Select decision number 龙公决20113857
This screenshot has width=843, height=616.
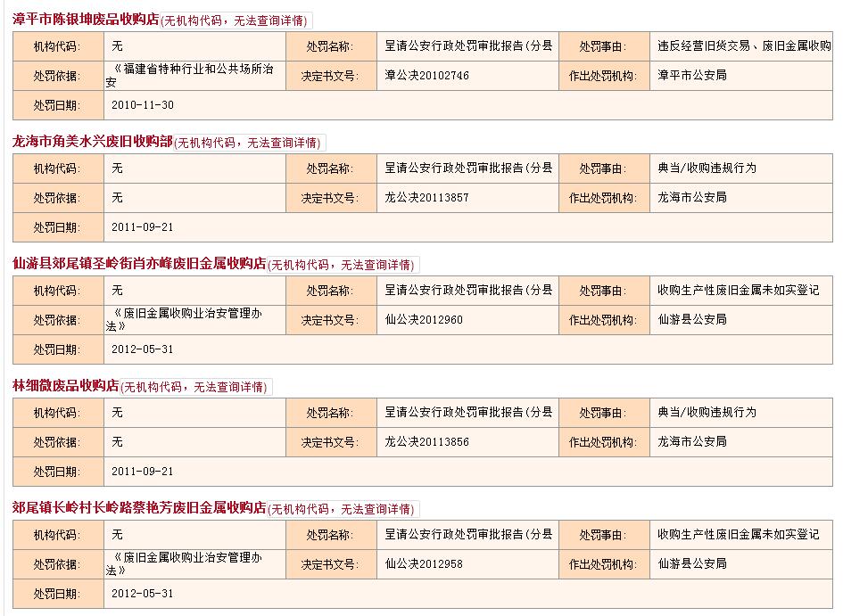pyautogui.click(x=427, y=198)
